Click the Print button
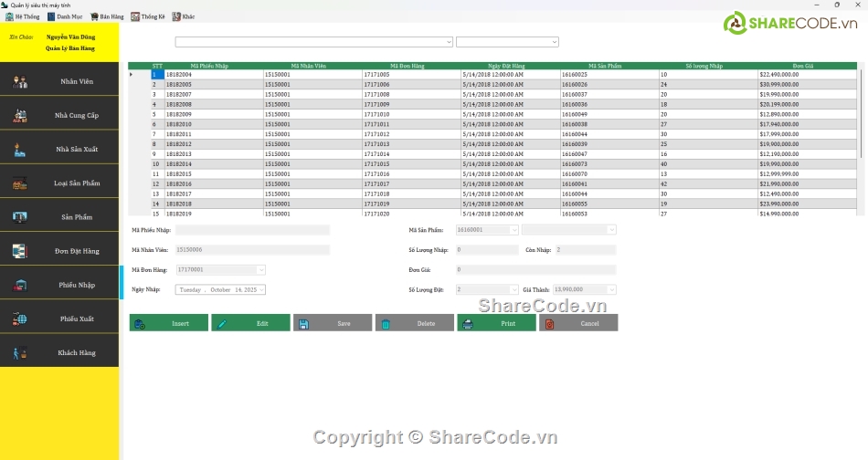Screen dimensions: 868x460 (x=496, y=323)
